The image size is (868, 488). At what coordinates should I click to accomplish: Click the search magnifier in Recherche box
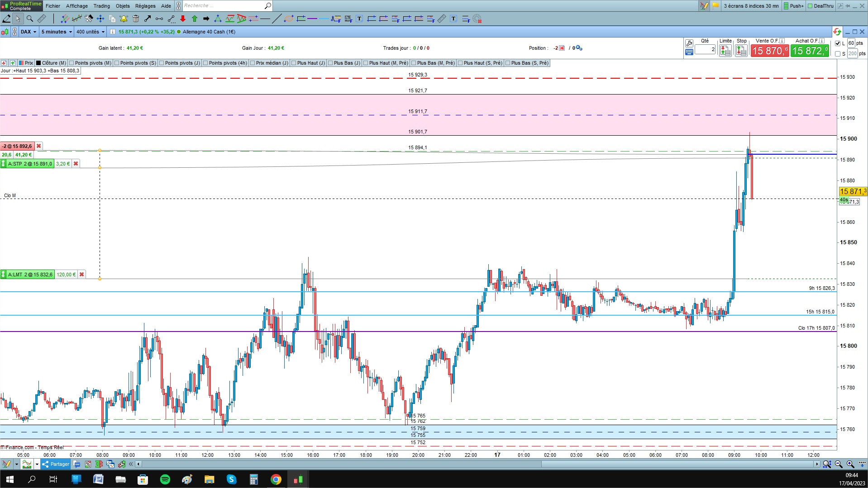tap(268, 6)
